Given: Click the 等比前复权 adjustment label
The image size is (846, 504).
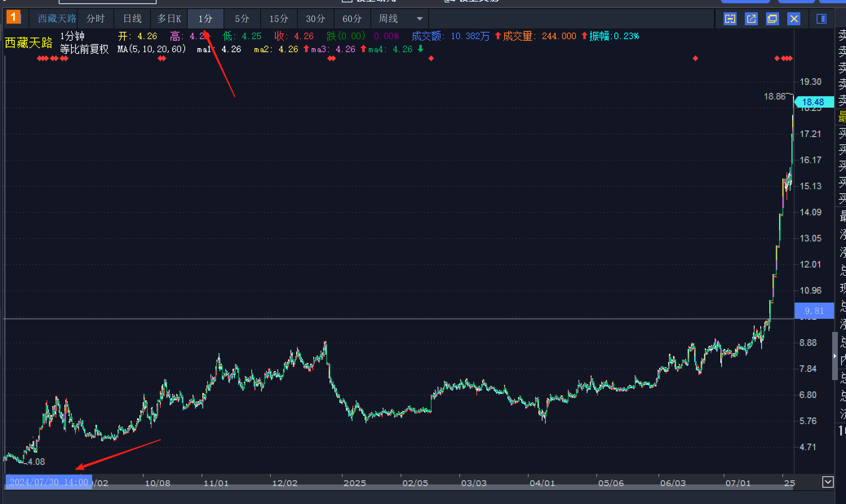Looking at the screenshot, I should 84,49.
